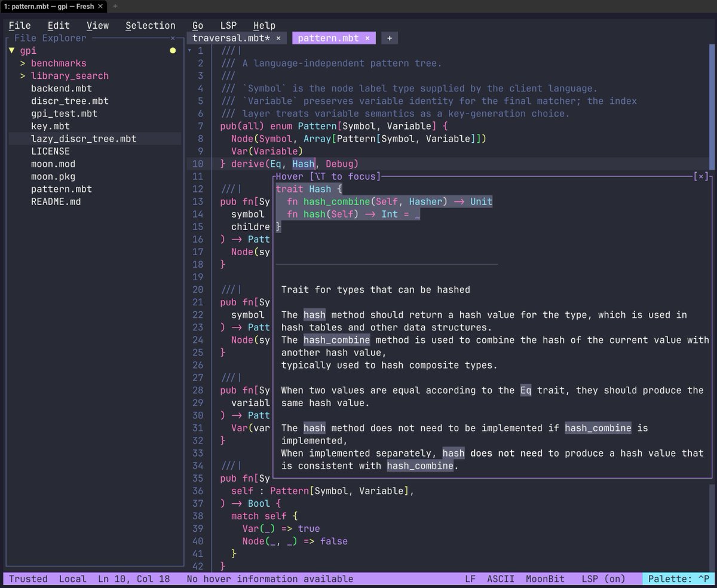Click the highlighted Hash derive token
Screen dimensions: 717x588
click(304, 164)
